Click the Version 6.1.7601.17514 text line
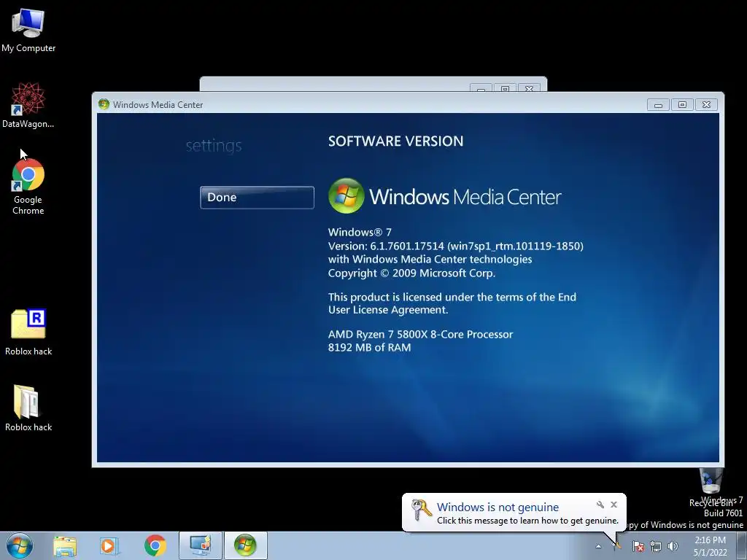This screenshot has height=560, width=747. point(455,246)
